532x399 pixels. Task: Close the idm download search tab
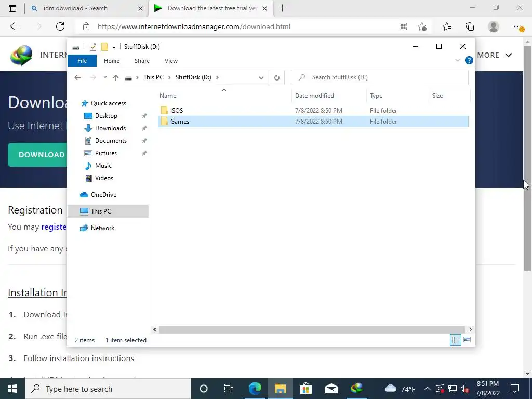(140, 8)
